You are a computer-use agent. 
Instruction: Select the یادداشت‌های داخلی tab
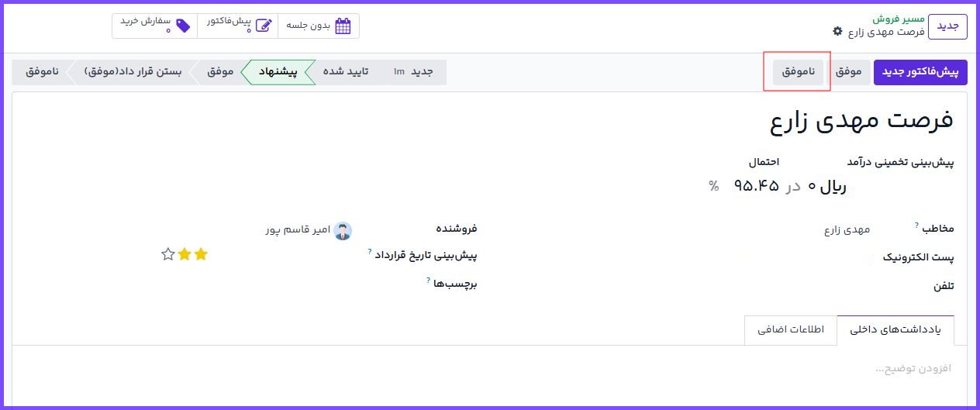pos(895,329)
